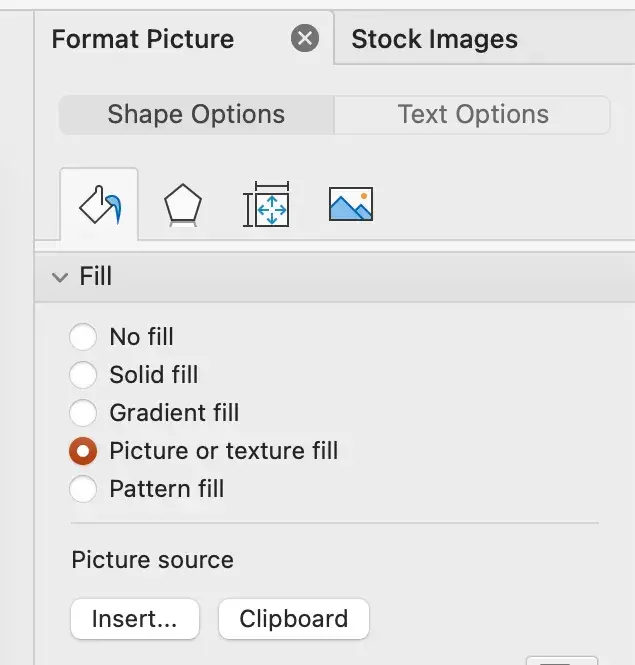Open the Fill & Line paint bucket tab
Image resolution: width=635 pixels, height=665 pixels.
[x=99, y=206]
